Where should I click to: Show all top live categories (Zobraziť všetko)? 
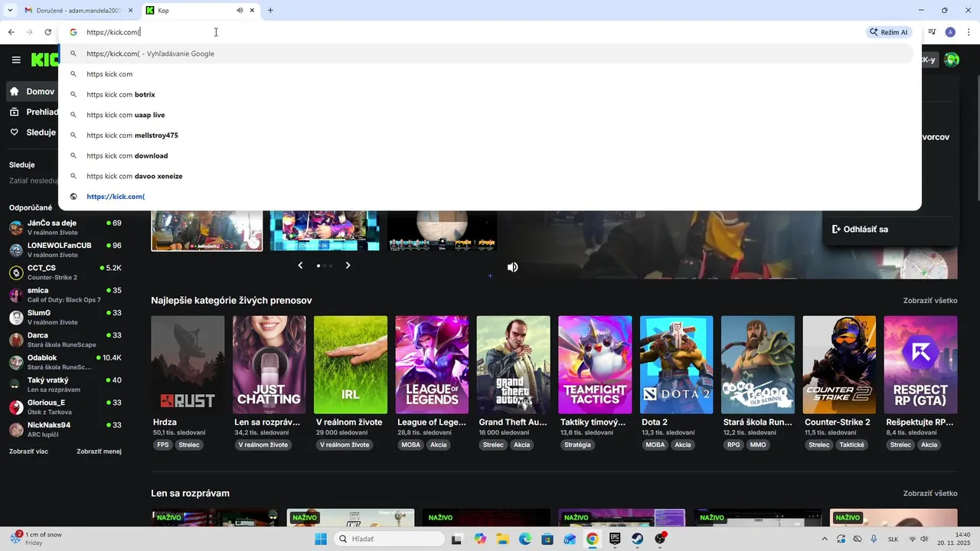(x=930, y=301)
